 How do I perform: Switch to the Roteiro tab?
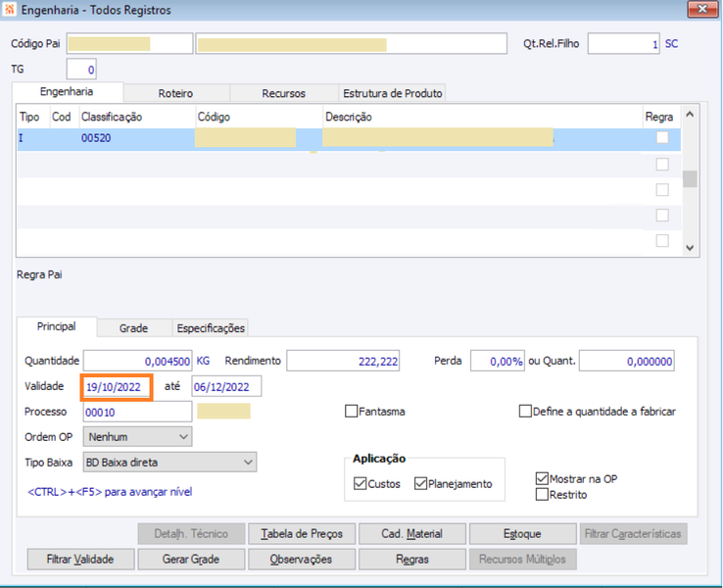point(175,93)
